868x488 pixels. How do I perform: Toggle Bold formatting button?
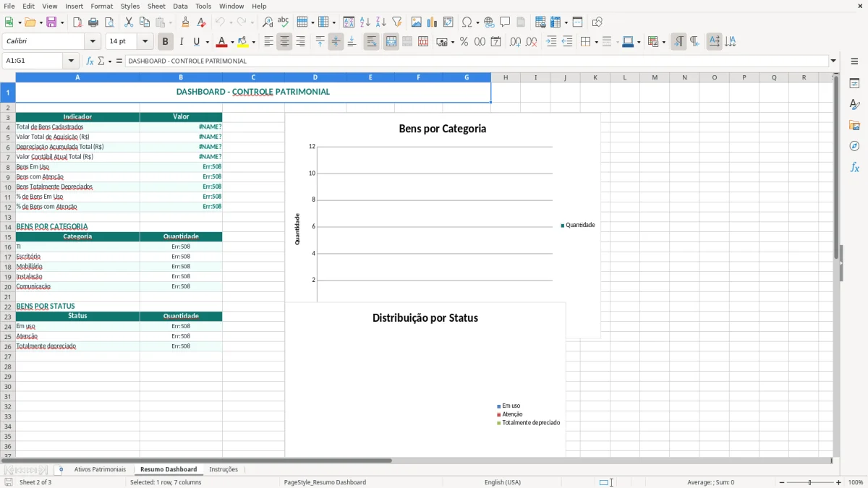[166, 42]
